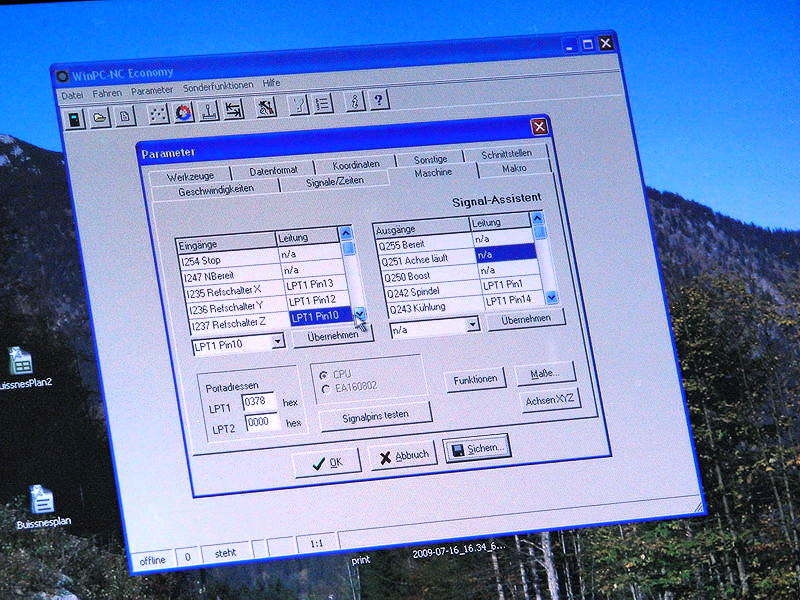This screenshot has width=800, height=600.
Task: Switch to the Koordinaten tab
Action: click(x=356, y=165)
